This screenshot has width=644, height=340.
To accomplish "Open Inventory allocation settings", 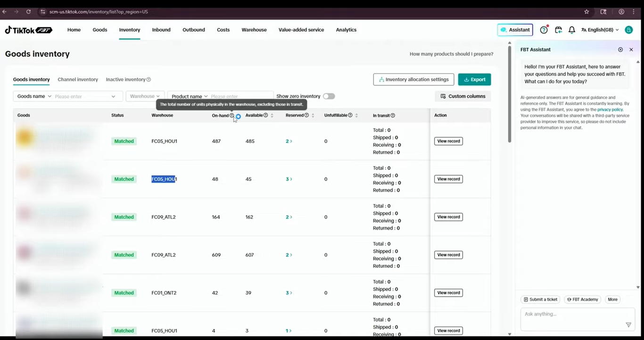I will 413,79.
